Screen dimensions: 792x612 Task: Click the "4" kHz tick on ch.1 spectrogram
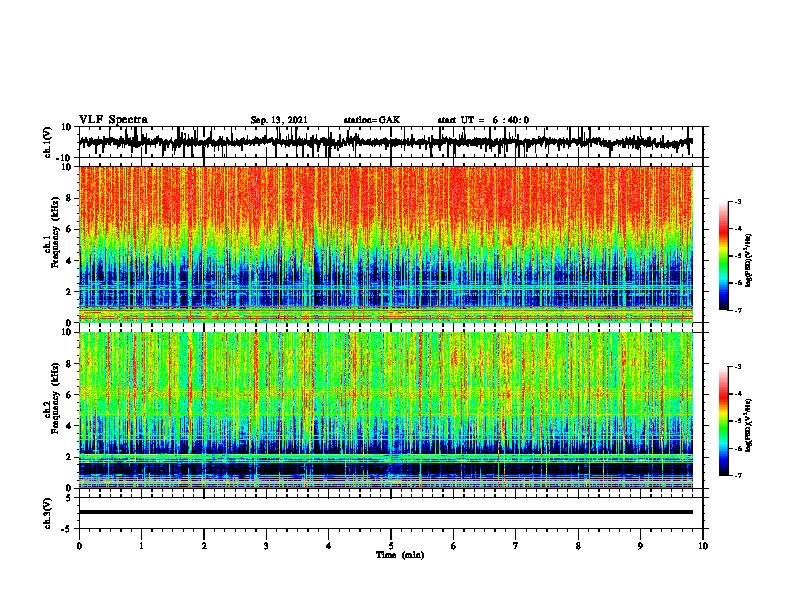pyautogui.click(x=69, y=261)
